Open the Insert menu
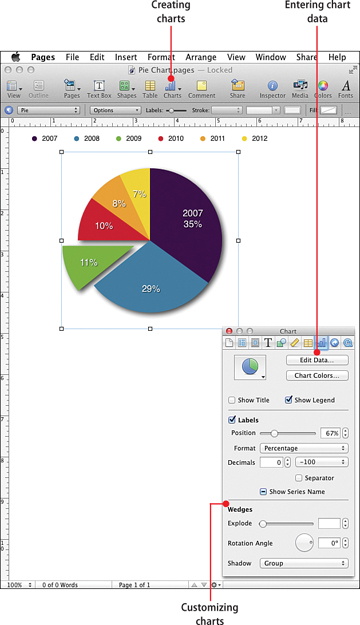 (x=126, y=57)
